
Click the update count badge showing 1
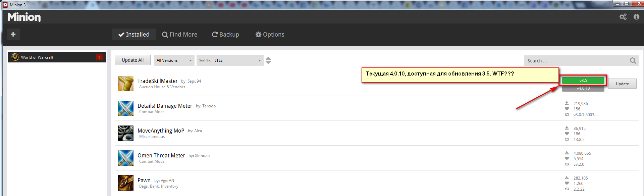tap(99, 57)
